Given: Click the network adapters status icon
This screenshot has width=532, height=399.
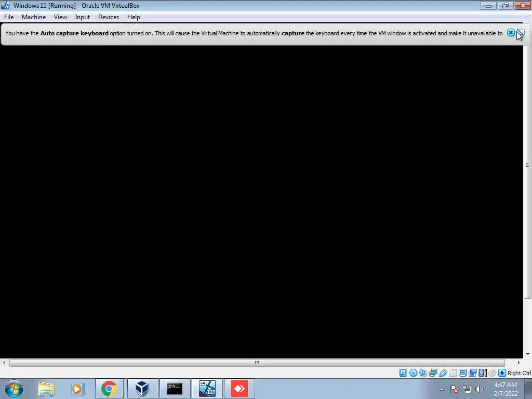Looking at the screenshot, I should click(x=433, y=373).
